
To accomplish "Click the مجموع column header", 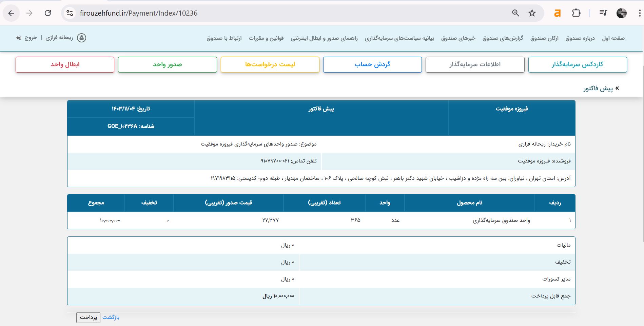I will pyautogui.click(x=96, y=203).
